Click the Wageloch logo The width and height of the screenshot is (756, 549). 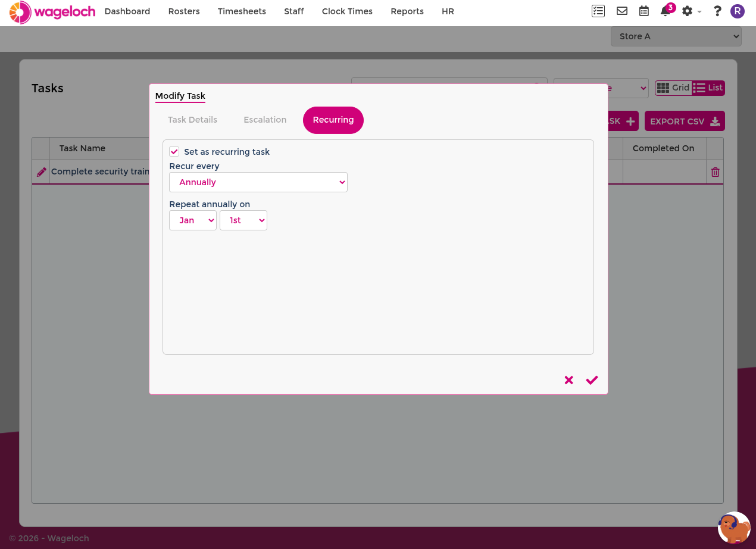[52, 12]
